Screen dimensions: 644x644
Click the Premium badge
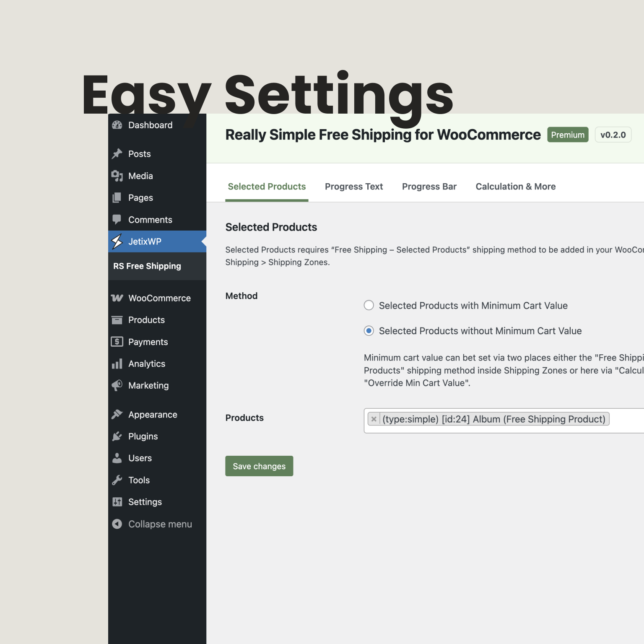click(568, 135)
